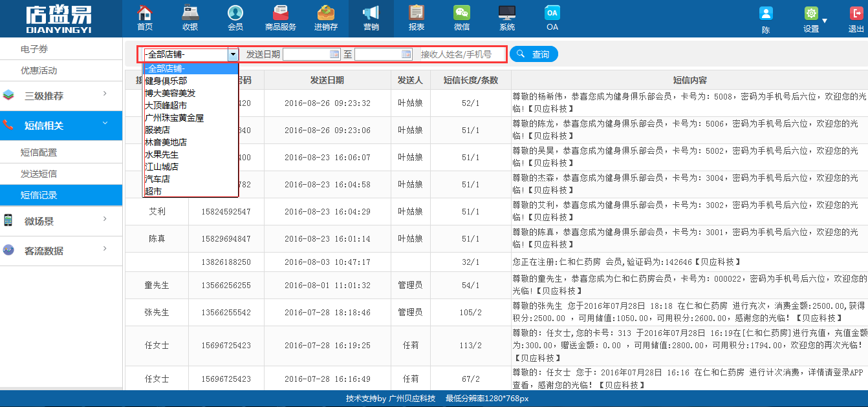The height and width of the screenshot is (407, 868).
Task: Click the 短信内容 column header
Action: tap(689, 80)
